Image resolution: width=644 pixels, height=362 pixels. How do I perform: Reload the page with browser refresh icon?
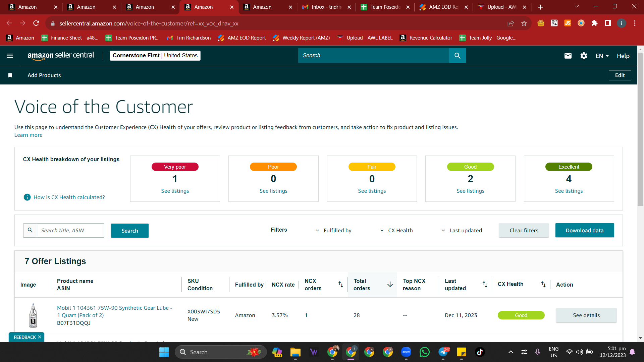pos(36,23)
